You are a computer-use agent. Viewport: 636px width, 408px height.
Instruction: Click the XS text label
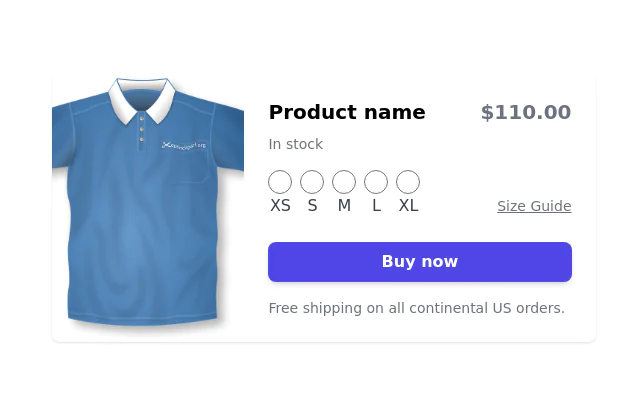point(280,206)
